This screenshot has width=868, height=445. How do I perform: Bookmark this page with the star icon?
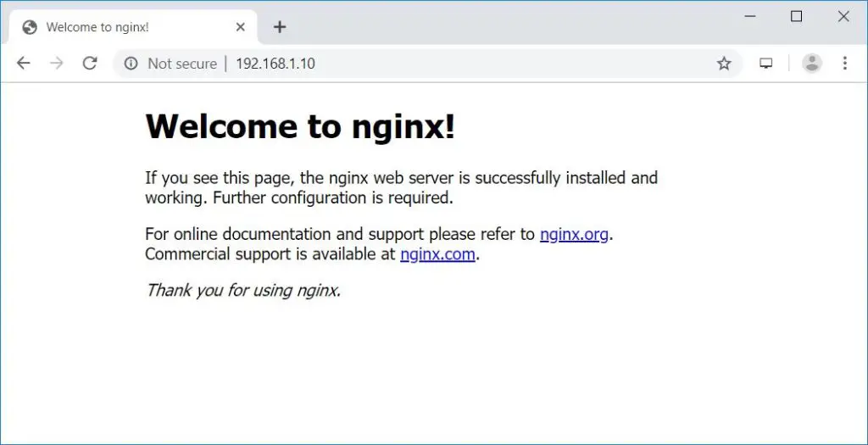[x=724, y=64]
